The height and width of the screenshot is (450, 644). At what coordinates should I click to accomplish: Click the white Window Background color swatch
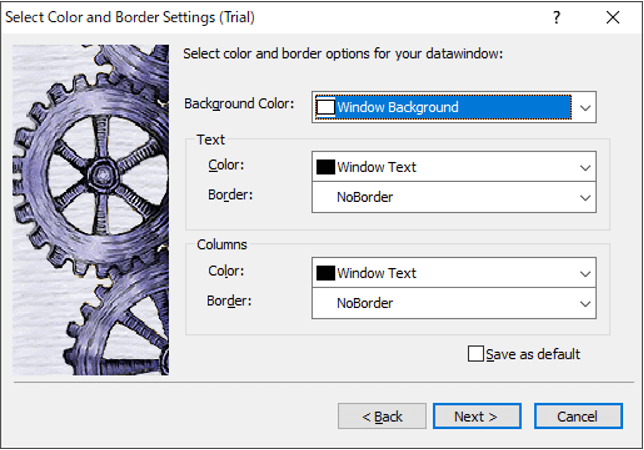click(325, 107)
